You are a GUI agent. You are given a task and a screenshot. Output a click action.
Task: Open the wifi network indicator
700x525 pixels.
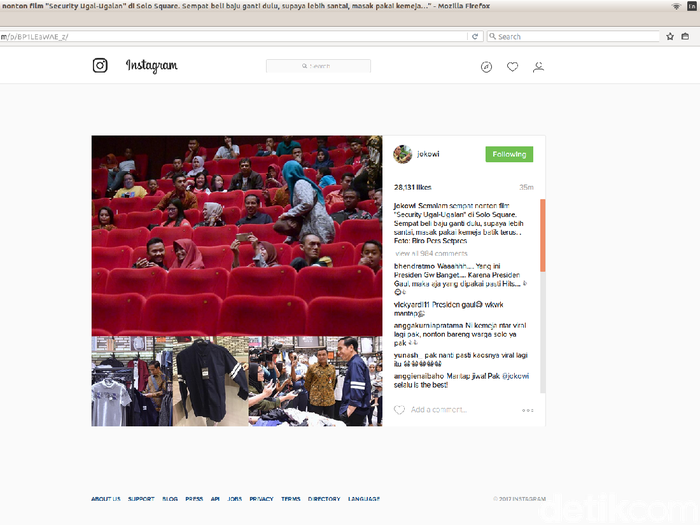676,6
